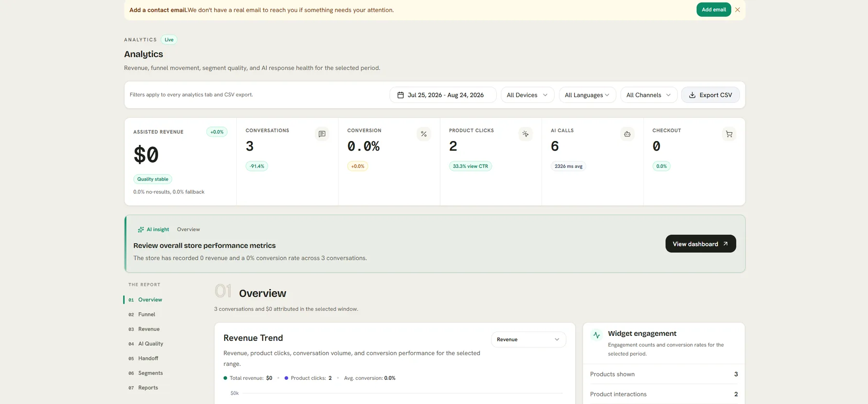The width and height of the screenshot is (868, 404).
Task: Click the arrow icon in View dashboard
Action: [725, 244]
